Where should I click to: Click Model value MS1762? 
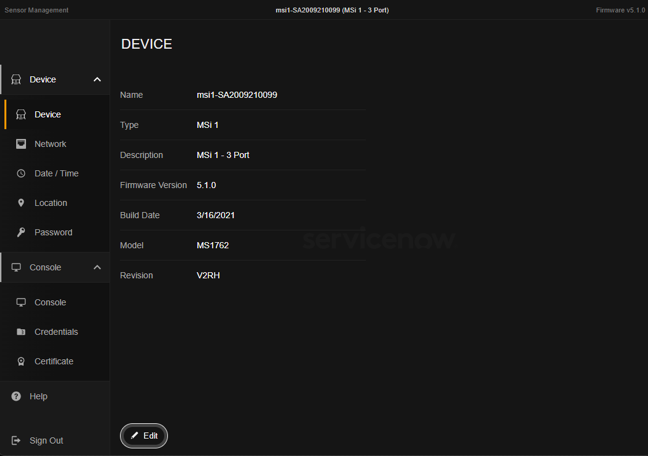click(x=213, y=245)
